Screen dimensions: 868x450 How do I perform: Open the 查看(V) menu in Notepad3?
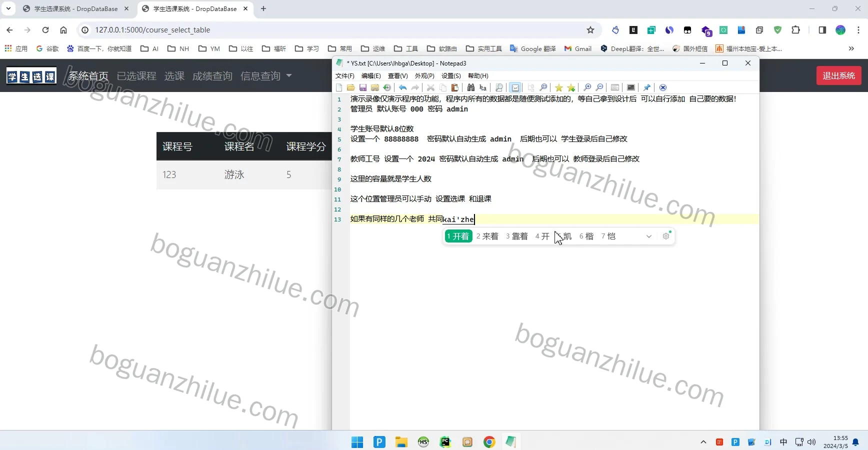coord(398,76)
